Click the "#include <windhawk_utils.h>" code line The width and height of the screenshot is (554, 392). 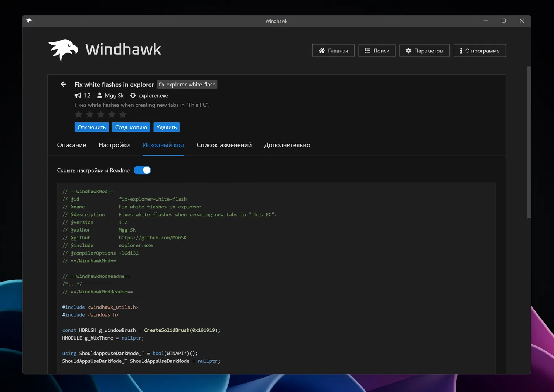[100, 307]
